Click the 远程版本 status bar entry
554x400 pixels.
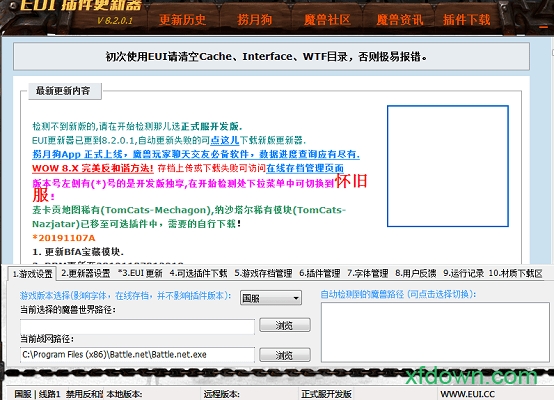coord(222,394)
